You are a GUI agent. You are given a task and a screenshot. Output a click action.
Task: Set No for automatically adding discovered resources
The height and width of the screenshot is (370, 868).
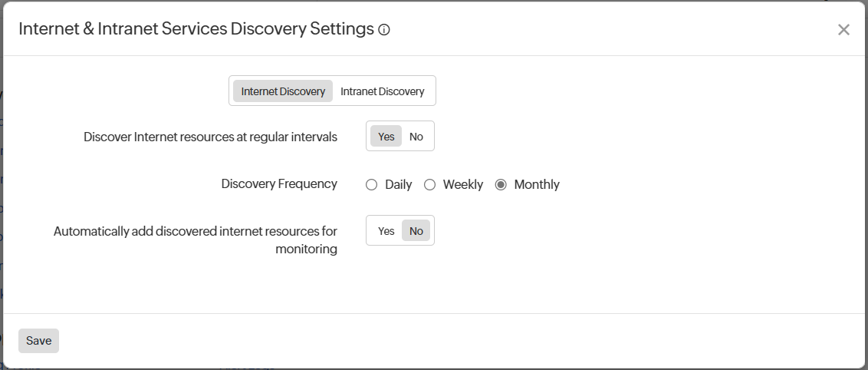(x=416, y=231)
